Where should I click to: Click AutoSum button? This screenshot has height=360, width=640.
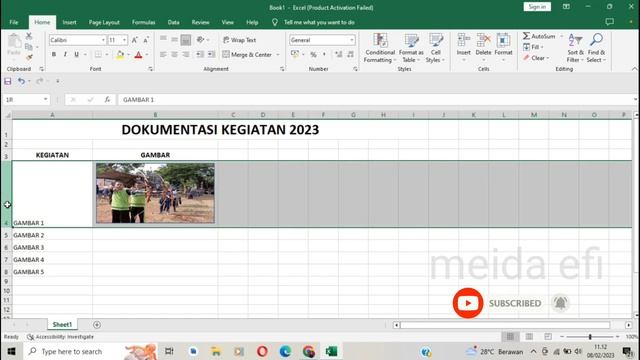point(539,36)
